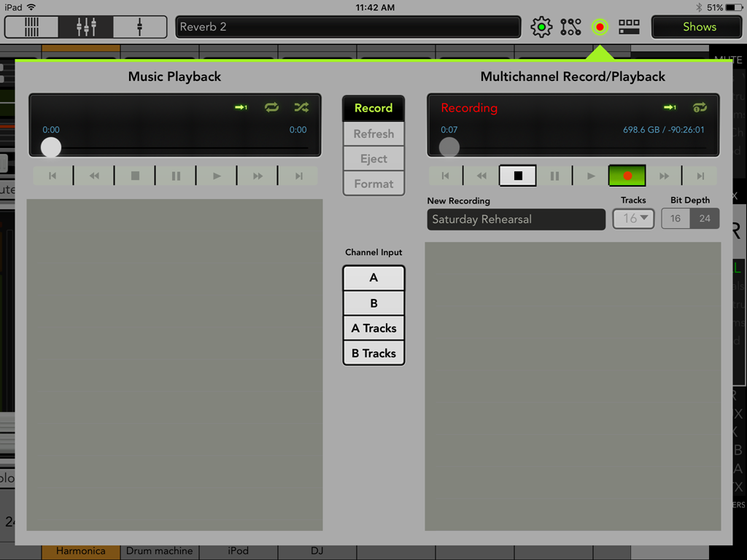Choose channel input B
This screenshot has width=747, height=560.
click(373, 303)
